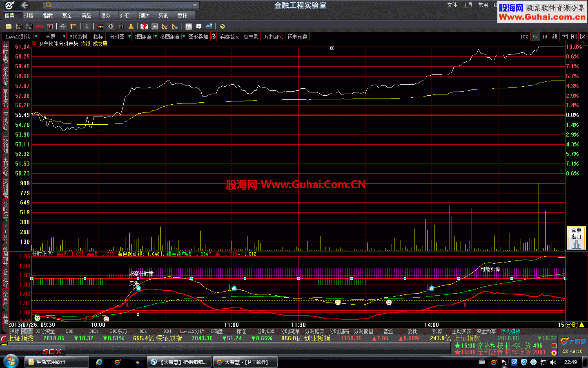Click the 历史回忆 button
This screenshot has width=588, height=368.
(273, 37)
